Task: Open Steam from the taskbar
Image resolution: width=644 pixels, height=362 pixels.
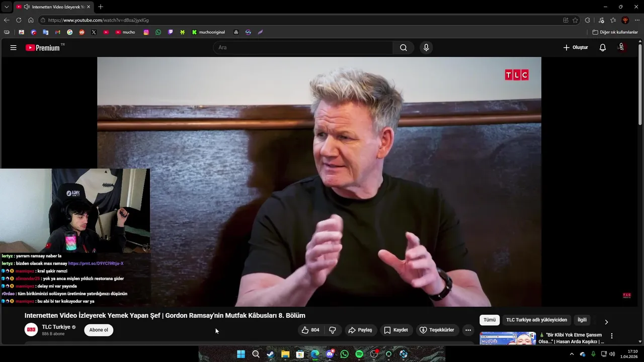Action: tap(270, 354)
